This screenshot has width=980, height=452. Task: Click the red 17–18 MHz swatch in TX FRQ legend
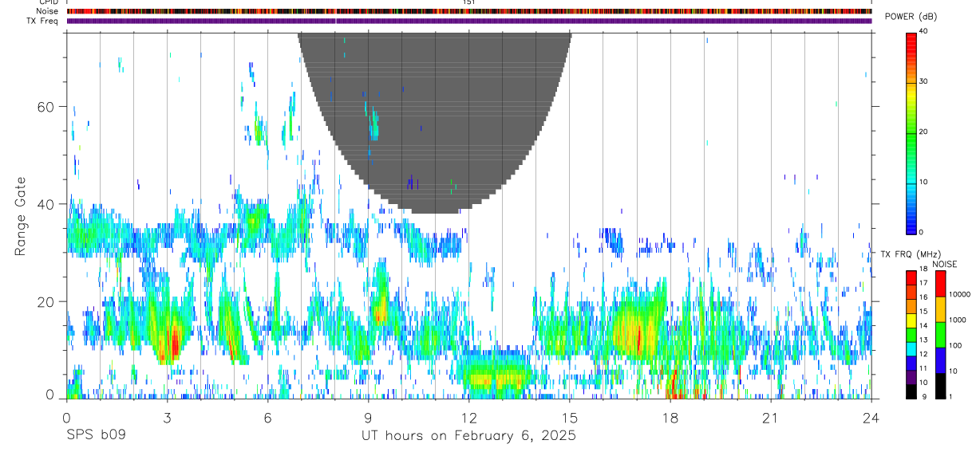coord(911,277)
